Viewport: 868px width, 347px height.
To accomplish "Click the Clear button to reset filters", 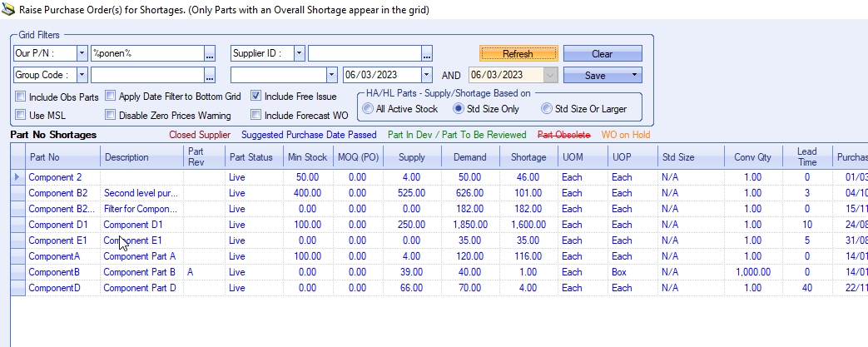I will click(602, 53).
